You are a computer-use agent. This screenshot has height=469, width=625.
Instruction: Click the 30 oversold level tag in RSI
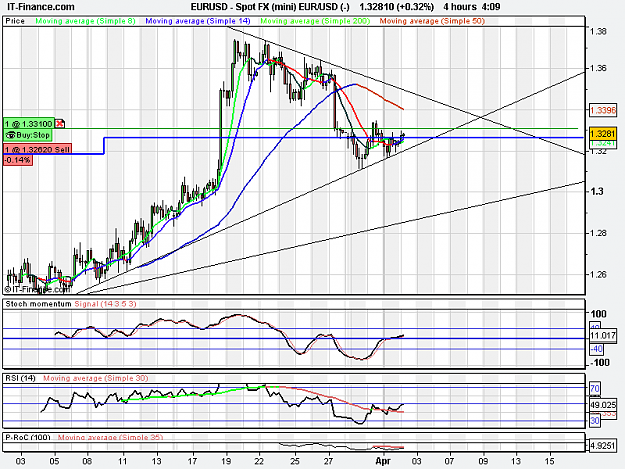595,421
